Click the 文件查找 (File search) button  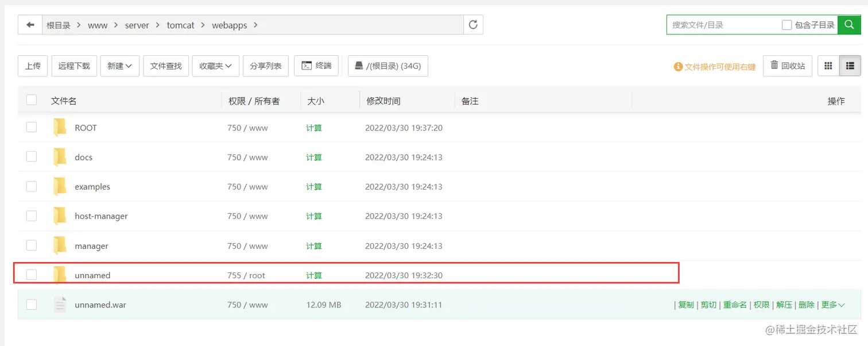tap(166, 66)
